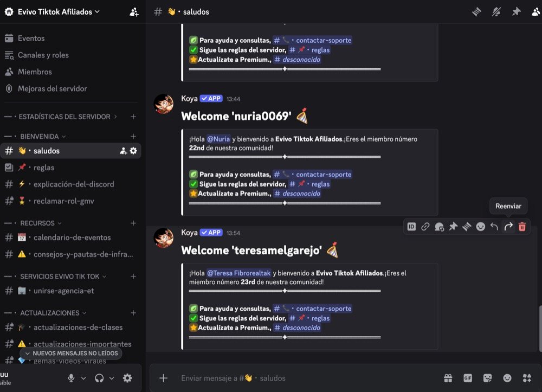Open audio output options dropdown
Image resolution: width=542 pixels, height=392 pixels.
112,378
